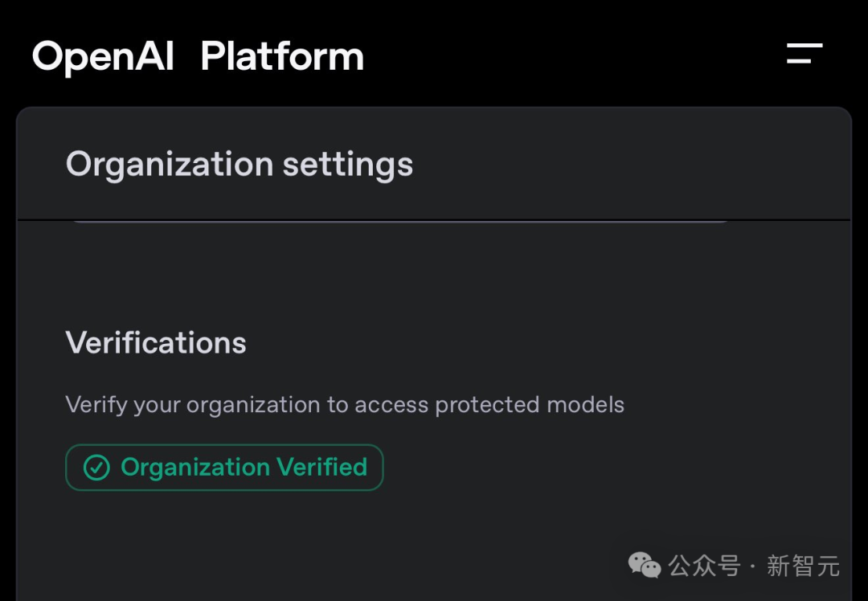Open the hamburger navigation menu
This screenshot has width=868, height=601.
pos(804,54)
